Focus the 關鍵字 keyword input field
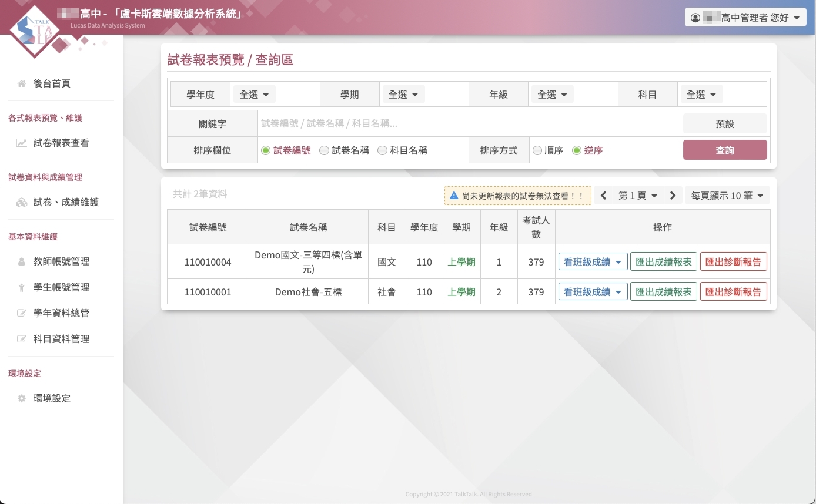This screenshot has height=504, width=816. 469,124
